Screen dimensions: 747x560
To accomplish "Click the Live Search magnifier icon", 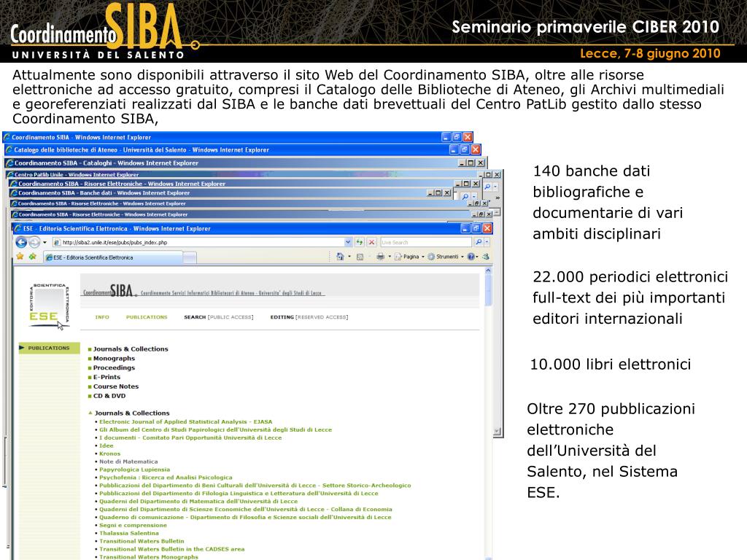I will click(x=479, y=242).
